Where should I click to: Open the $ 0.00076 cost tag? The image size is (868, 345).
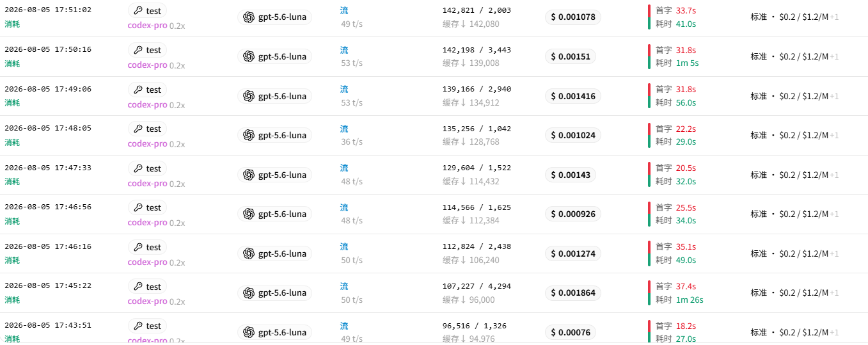click(571, 332)
